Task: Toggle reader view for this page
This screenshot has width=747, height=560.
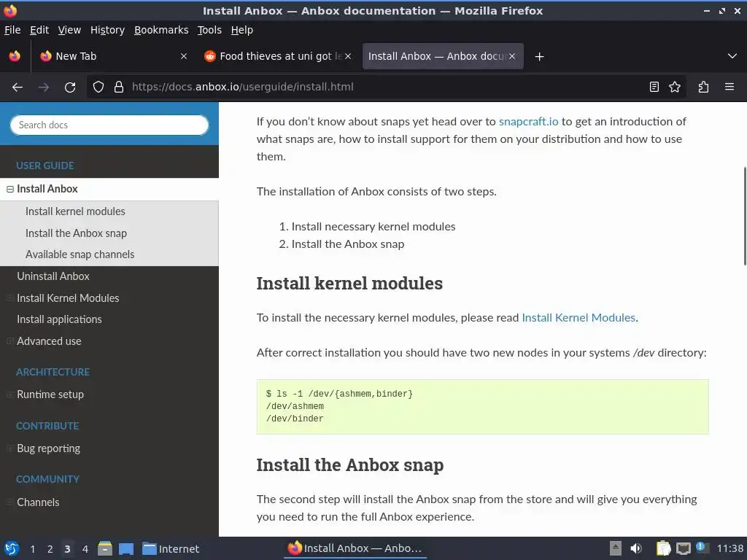Action: (654, 87)
